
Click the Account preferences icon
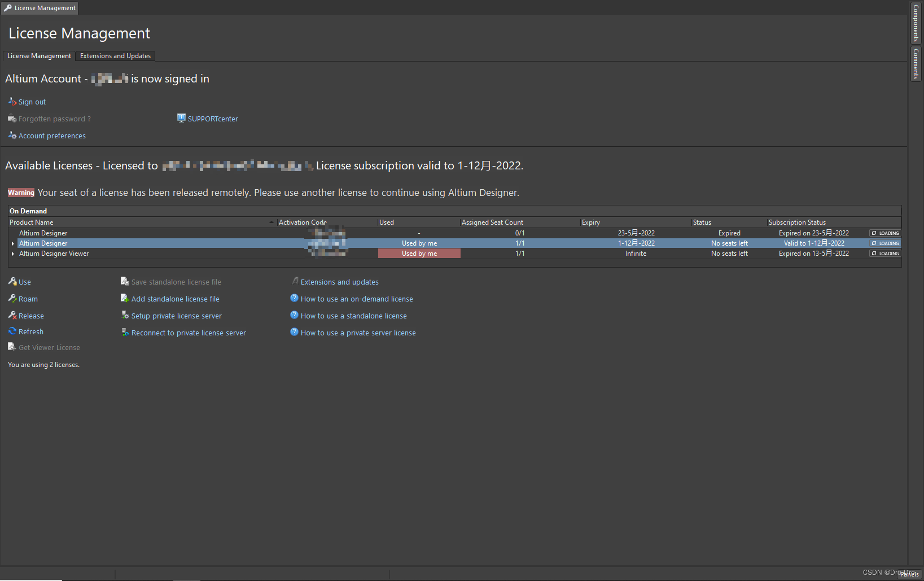[12, 136]
